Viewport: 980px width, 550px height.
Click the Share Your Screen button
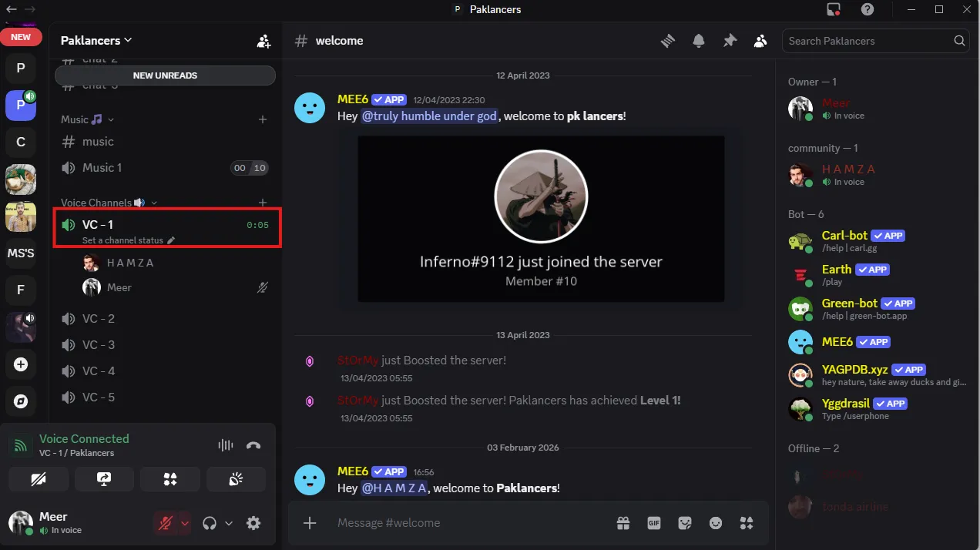(104, 479)
